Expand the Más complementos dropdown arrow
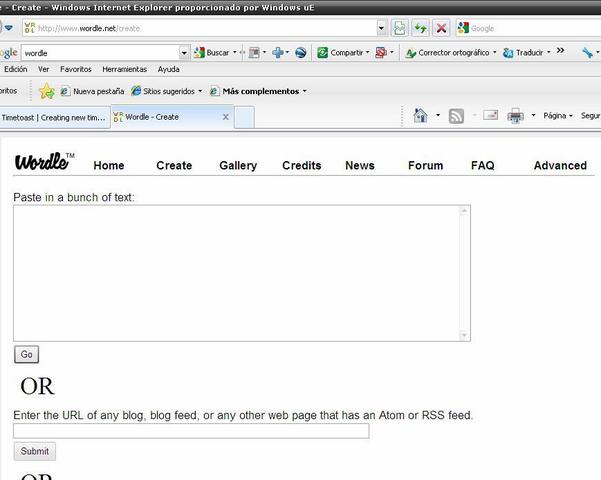Image resolution: width=601 pixels, height=480 pixels. pyautogui.click(x=305, y=91)
